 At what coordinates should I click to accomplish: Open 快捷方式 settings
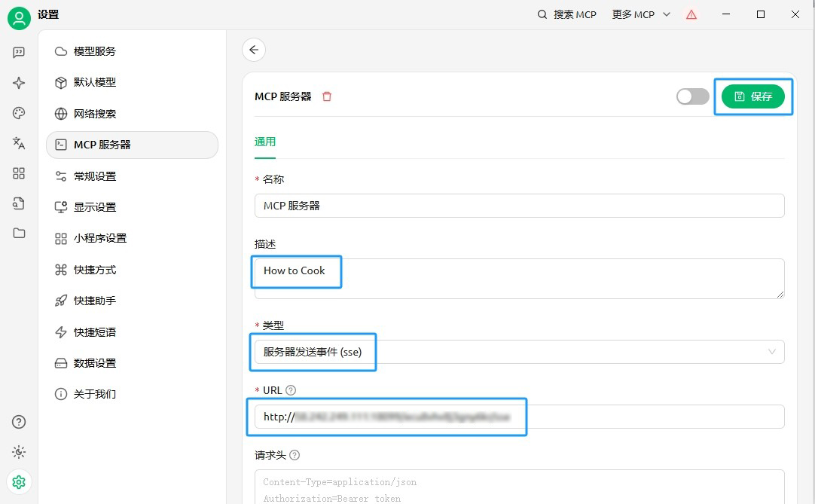coord(132,270)
